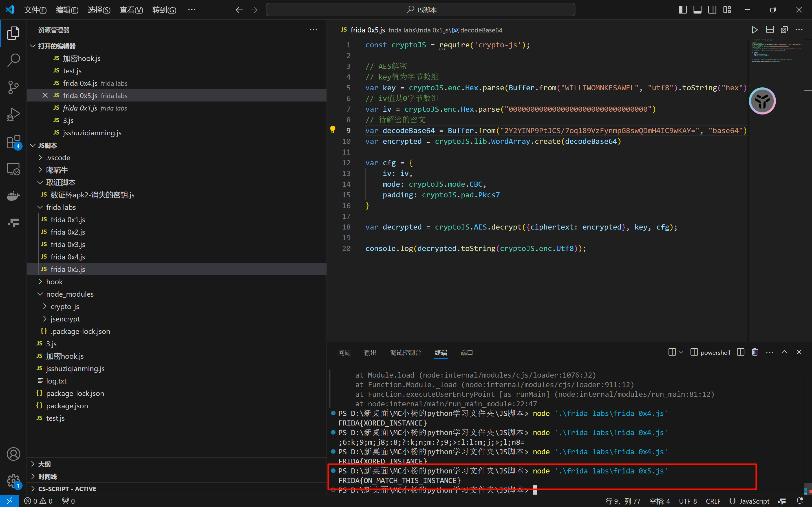Click the lightbulb code action on line 9

[x=333, y=130]
